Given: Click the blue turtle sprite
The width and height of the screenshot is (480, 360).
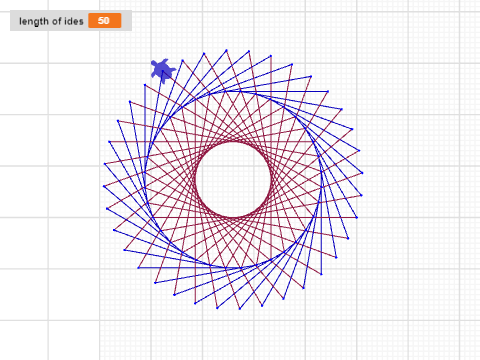Looking at the screenshot, I should [163, 70].
